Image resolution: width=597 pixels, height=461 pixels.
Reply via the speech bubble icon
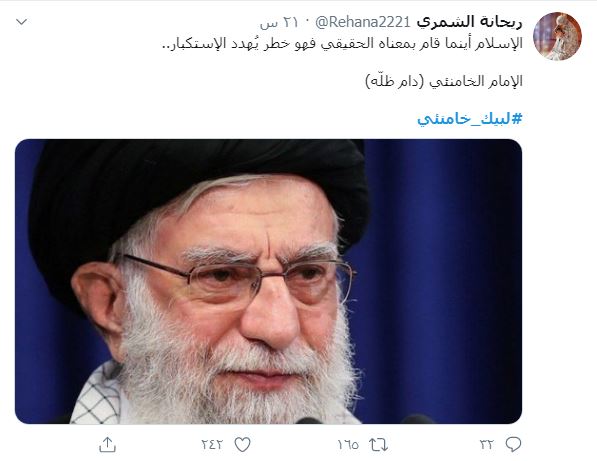[513, 444]
